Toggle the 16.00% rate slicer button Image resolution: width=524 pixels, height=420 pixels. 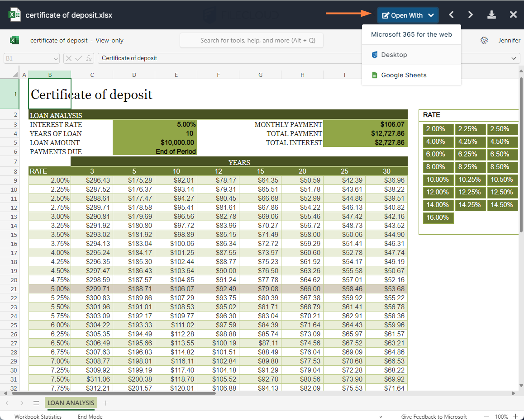click(x=438, y=217)
